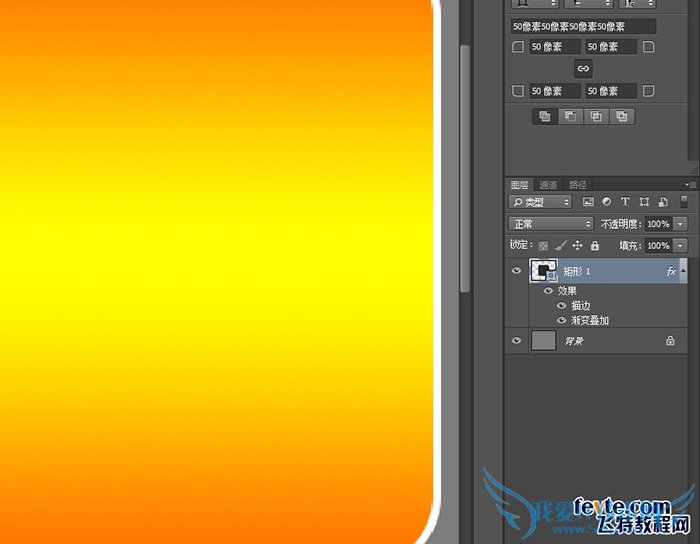Screen dimensions: 700x544
Task: Hide all 效果 layer effects
Action: click(548, 291)
